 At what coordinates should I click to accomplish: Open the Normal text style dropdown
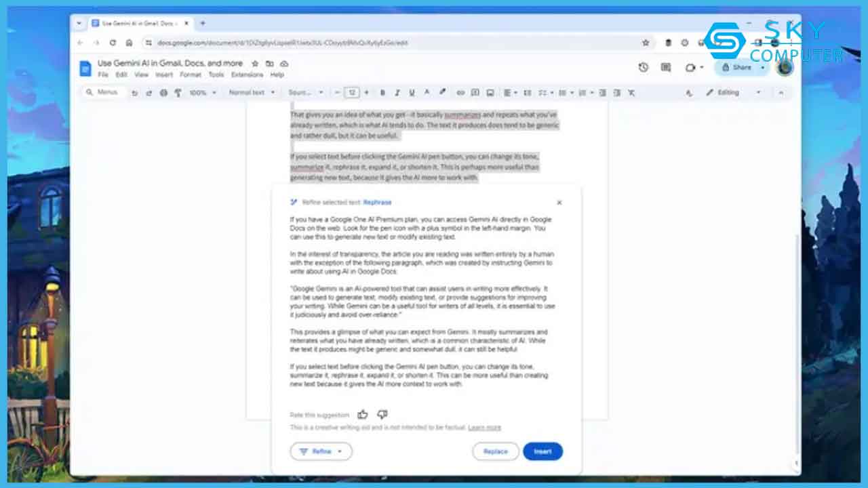pos(251,92)
